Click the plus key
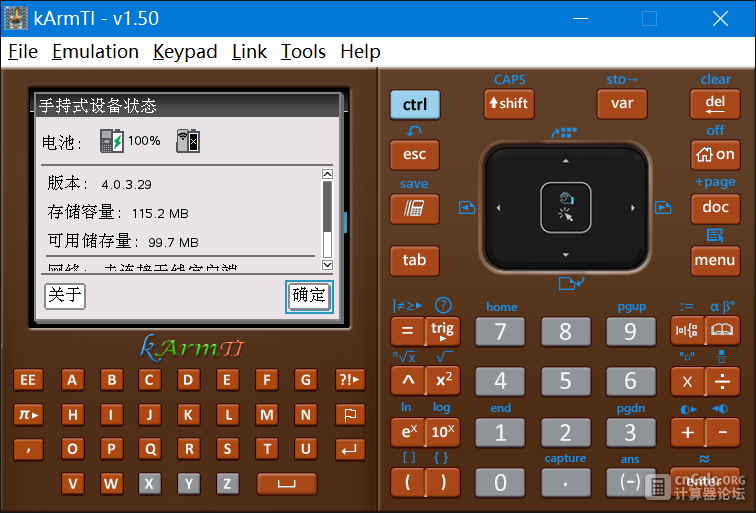The image size is (756, 513). pyautogui.click(x=687, y=432)
